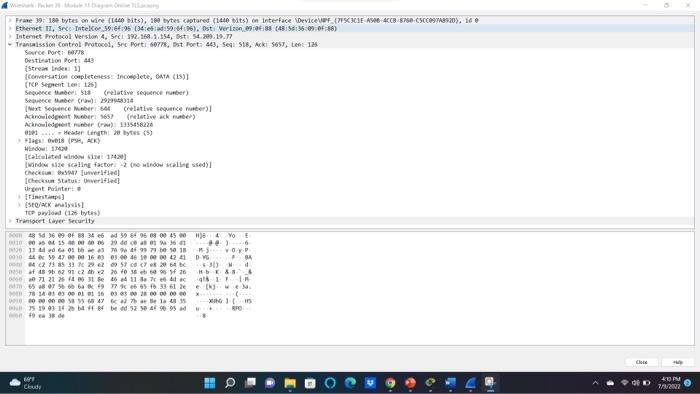Select the Window size scaling factor line
Image resolution: width=700 pixels, height=394 pixels.
118,165
